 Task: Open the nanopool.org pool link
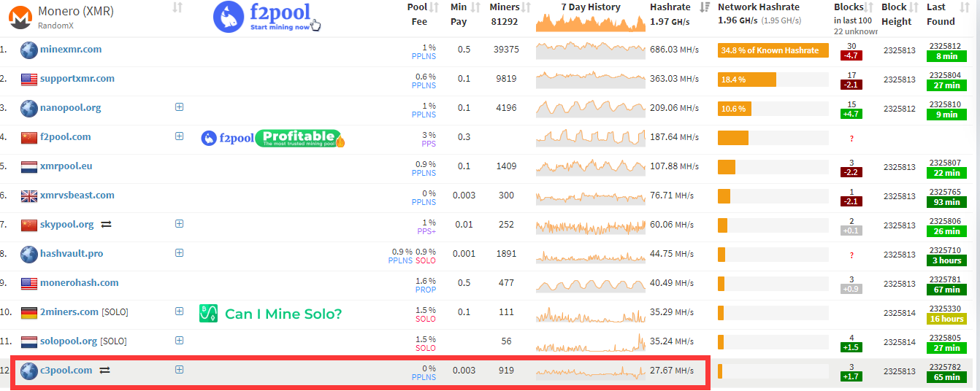(x=71, y=108)
